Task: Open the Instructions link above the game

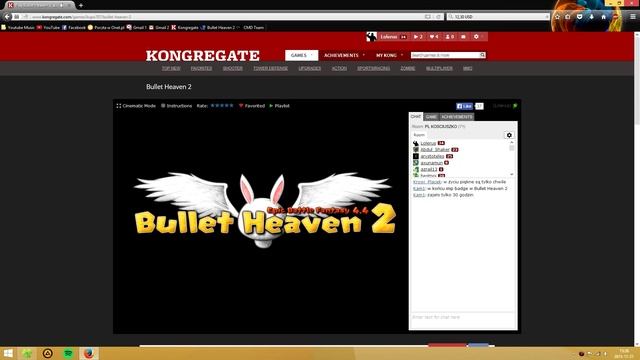Action: tap(176, 106)
